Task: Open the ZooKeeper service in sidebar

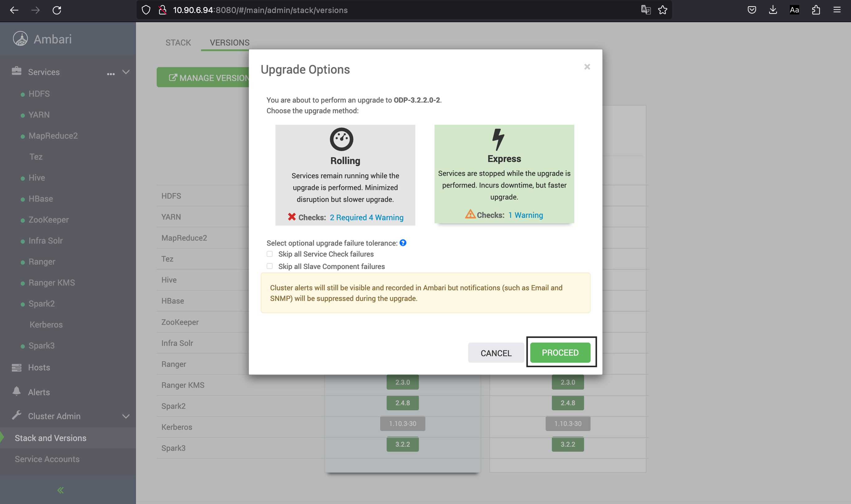Action: pos(48,220)
